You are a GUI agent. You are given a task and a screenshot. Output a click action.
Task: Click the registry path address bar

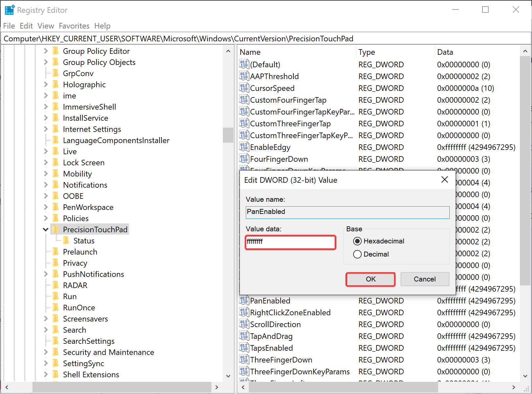[x=266, y=39]
